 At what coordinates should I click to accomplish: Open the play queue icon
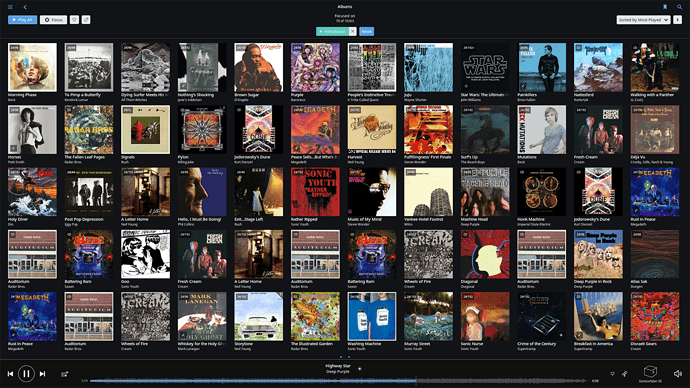[65, 374]
